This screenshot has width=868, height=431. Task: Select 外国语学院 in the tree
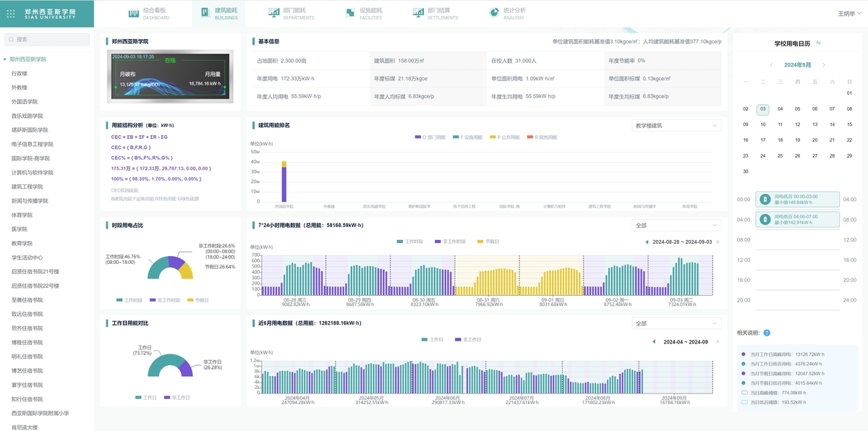click(x=25, y=102)
